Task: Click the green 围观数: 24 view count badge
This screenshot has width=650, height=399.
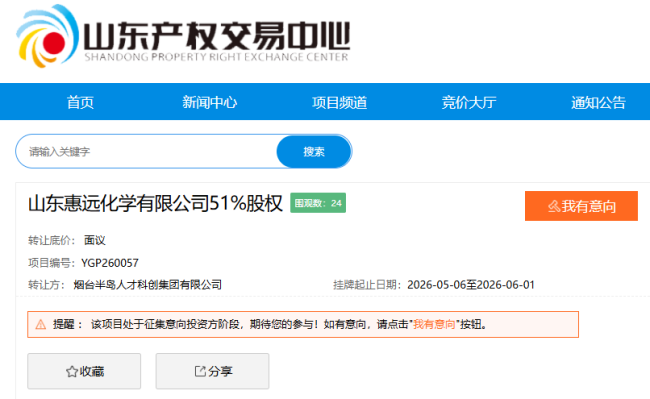Action: pos(318,203)
